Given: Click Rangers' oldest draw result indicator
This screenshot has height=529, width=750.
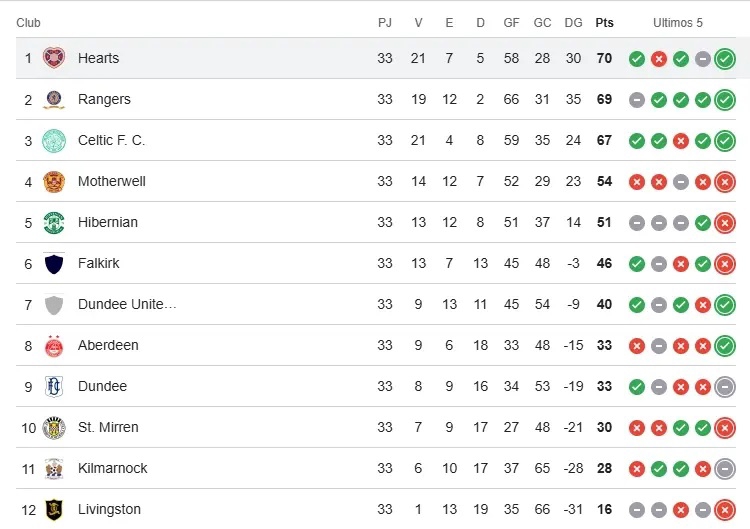Looking at the screenshot, I should coord(637,100).
